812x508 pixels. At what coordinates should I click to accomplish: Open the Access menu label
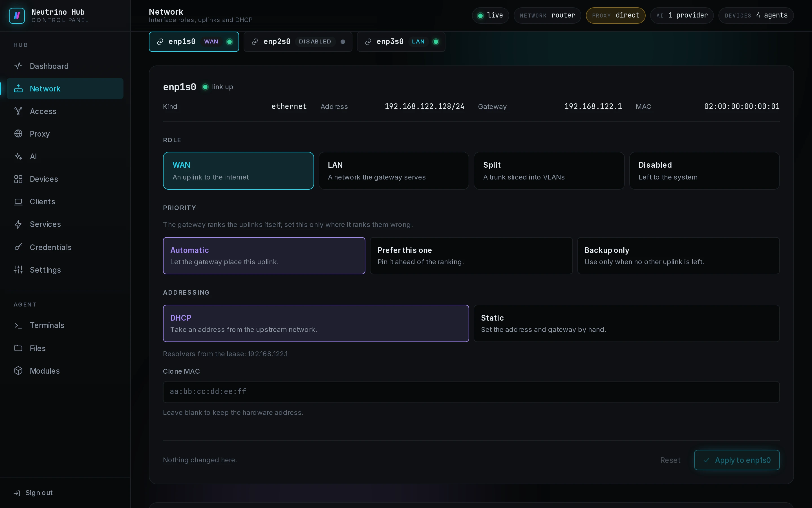pyautogui.click(x=43, y=111)
